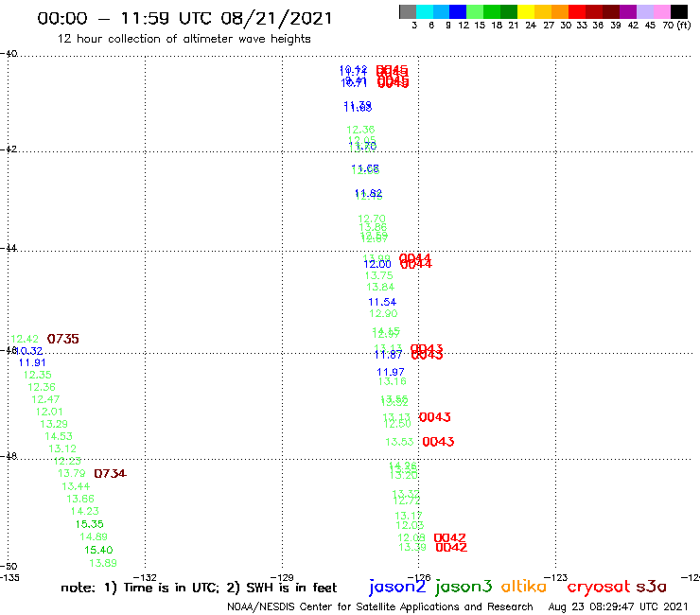Click the blue wave height 11.54
The width and height of the screenshot is (700, 615).
382,303
